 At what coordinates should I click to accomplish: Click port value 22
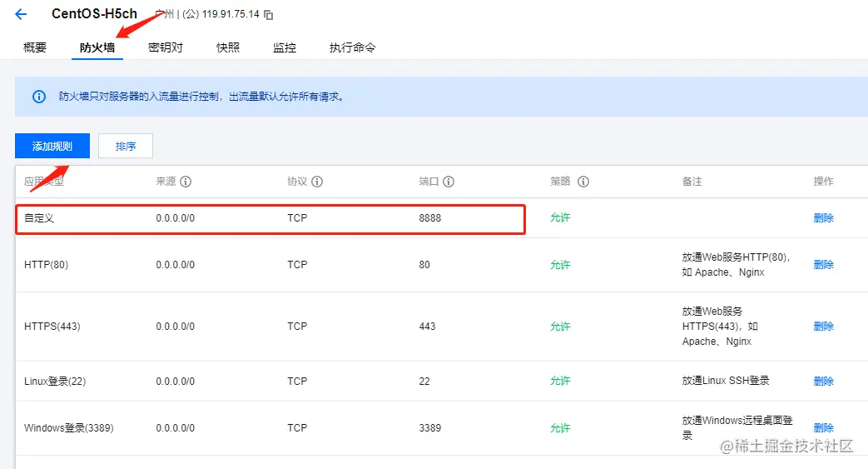click(x=424, y=381)
